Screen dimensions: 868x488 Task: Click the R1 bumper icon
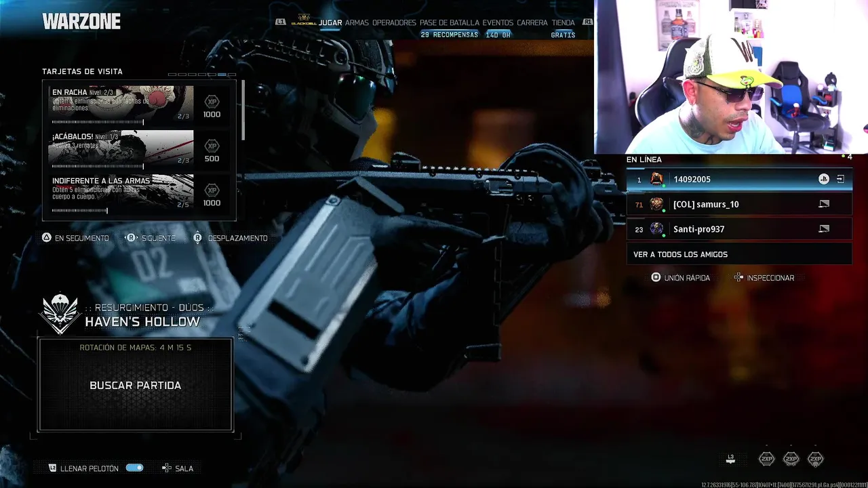click(587, 22)
